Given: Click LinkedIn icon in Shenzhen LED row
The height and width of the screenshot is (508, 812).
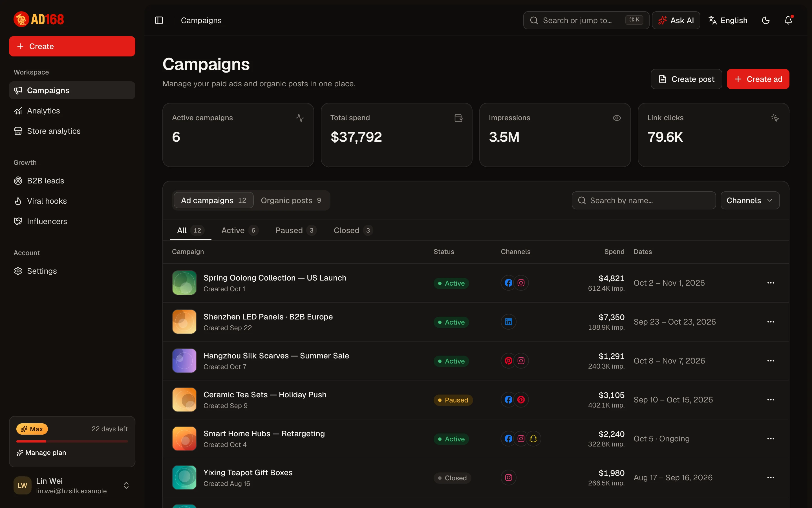Looking at the screenshot, I should click(509, 322).
